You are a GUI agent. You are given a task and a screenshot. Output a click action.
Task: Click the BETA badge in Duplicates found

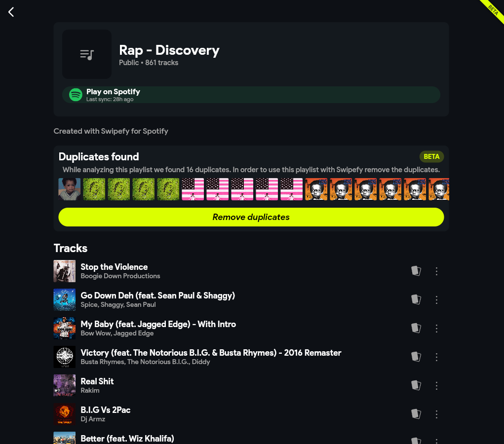click(x=431, y=156)
